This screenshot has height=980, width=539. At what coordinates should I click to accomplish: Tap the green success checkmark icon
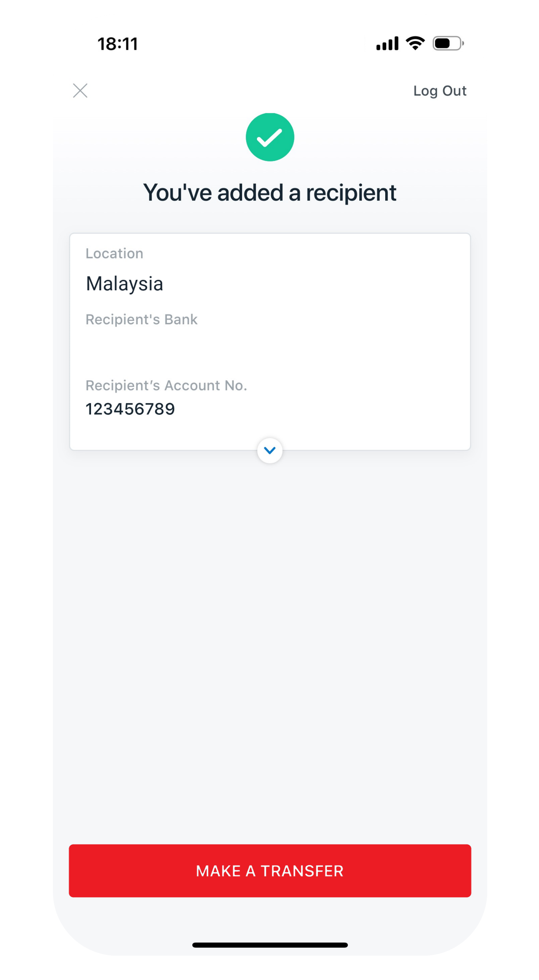click(x=269, y=137)
